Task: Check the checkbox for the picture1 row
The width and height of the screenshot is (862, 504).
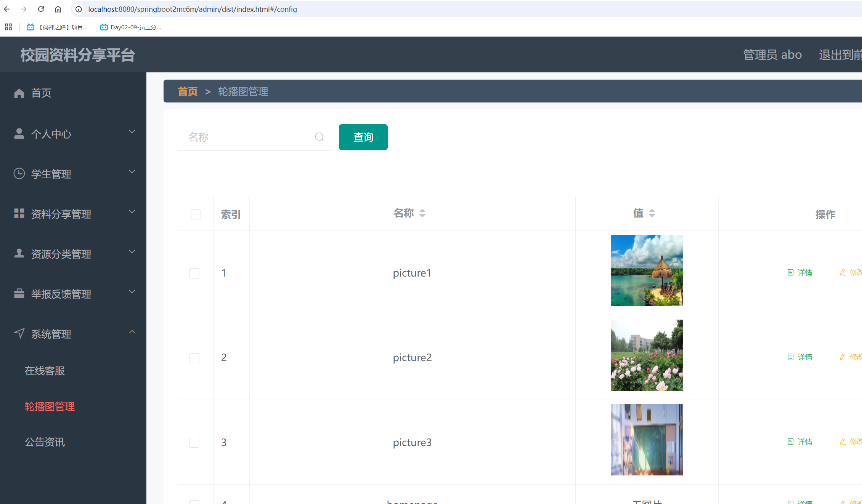Action: pyautogui.click(x=194, y=273)
